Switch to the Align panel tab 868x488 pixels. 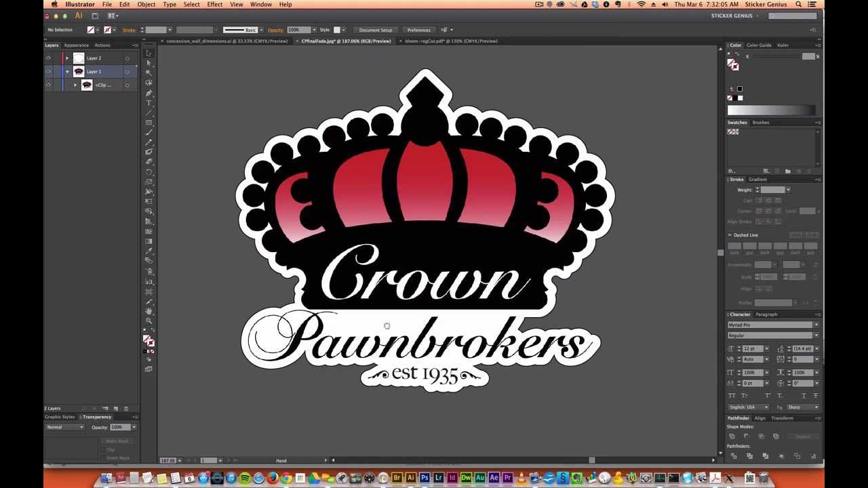[x=760, y=418]
